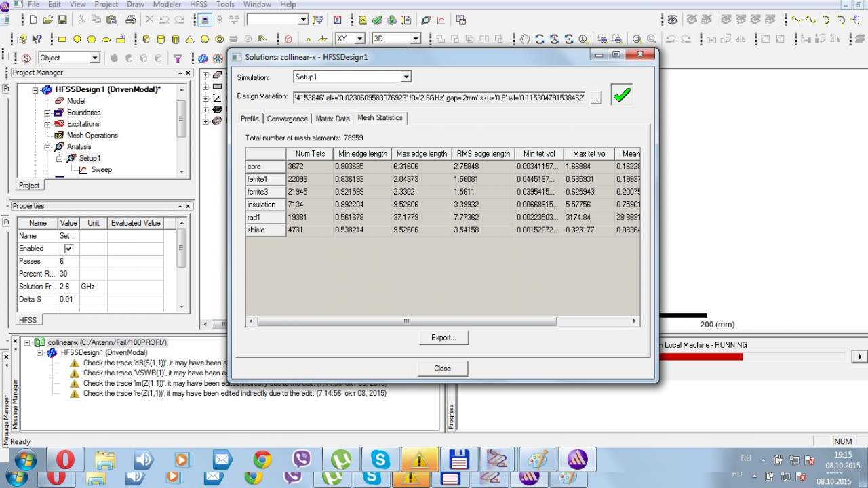Screen dimensions: 868x488
Task: Open Skype from the taskbar
Action: tap(380, 461)
